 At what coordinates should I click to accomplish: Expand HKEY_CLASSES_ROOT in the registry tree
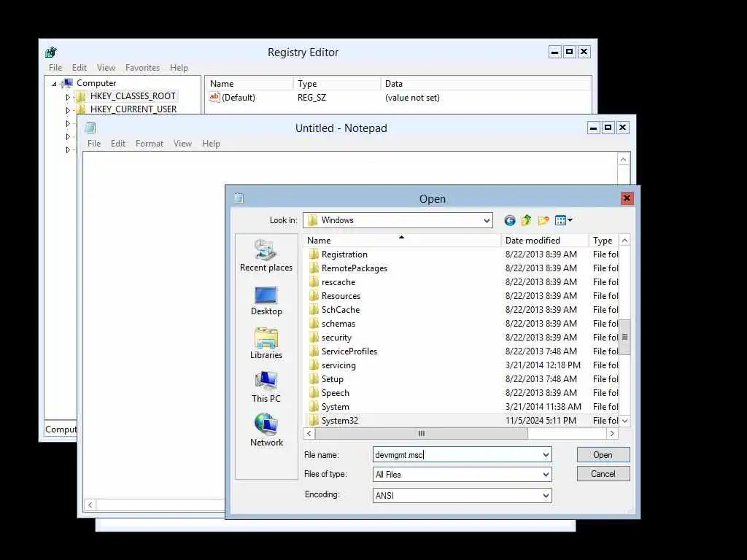[68, 97]
